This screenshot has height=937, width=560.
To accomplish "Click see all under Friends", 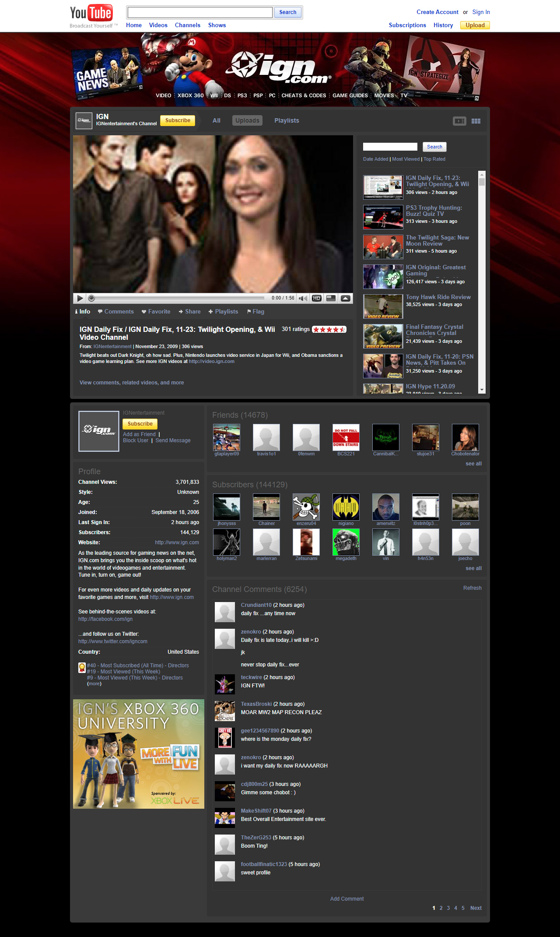I will tap(473, 464).
